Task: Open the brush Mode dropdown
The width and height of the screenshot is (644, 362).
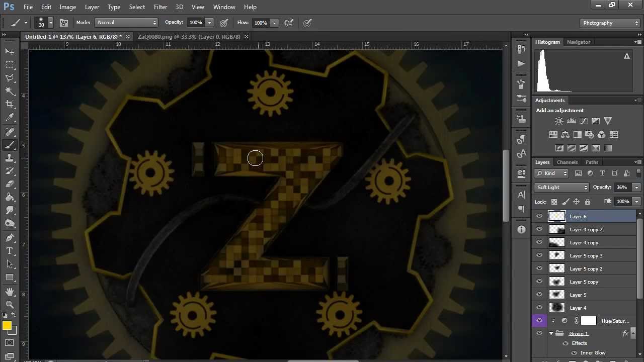Action: click(126, 23)
